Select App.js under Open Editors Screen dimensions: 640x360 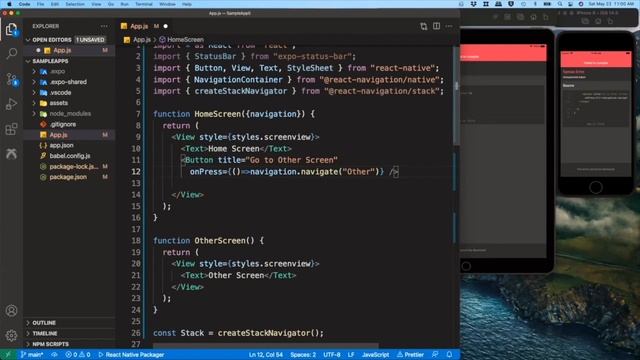(x=62, y=50)
